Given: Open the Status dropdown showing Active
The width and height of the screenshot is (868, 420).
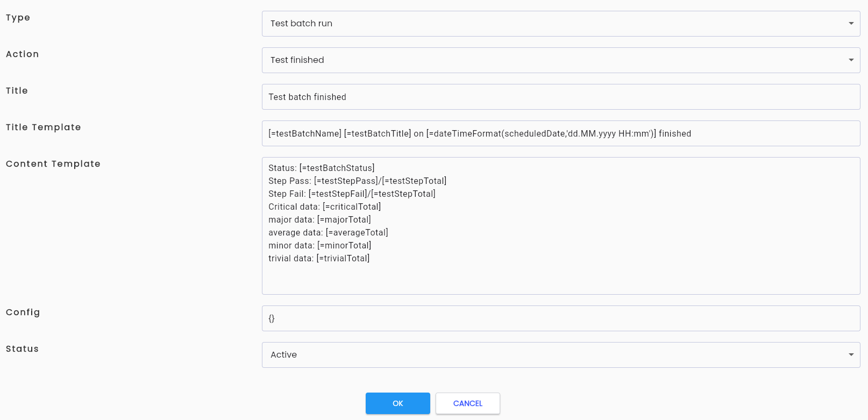Looking at the screenshot, I should click(561, 355).
